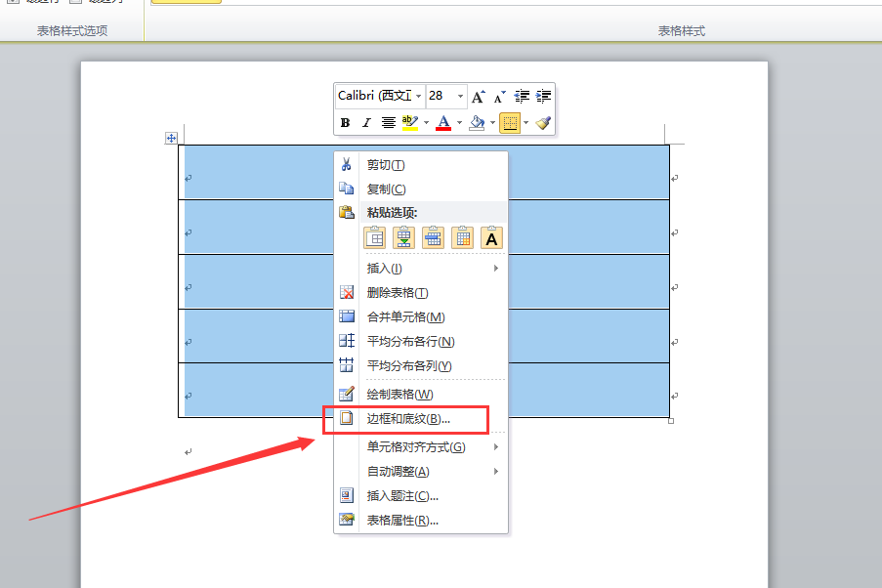Click the increase indent icon
Image resolution: width=882 pixels, height=588 pixels.
click(x=543, y=97)
